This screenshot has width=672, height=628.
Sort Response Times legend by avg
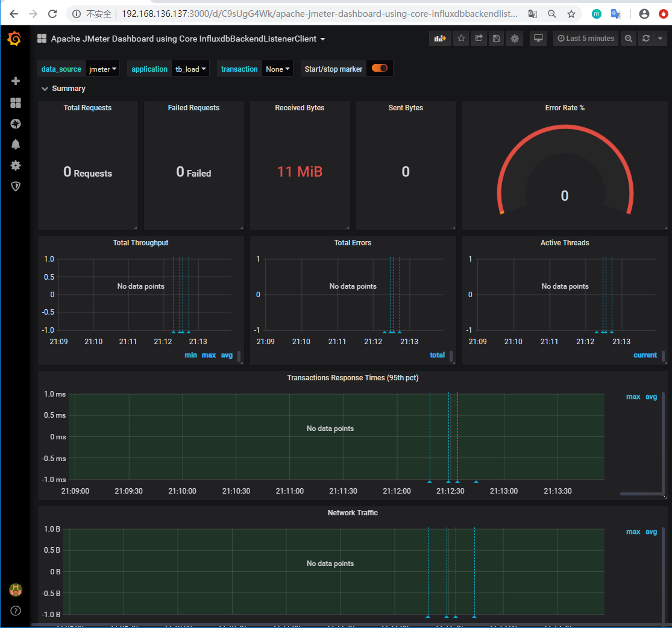[651, 397]
